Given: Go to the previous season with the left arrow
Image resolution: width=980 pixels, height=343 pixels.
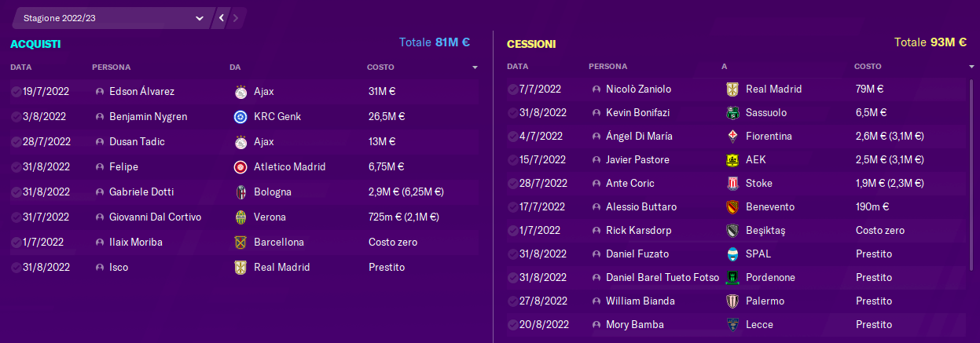Looking at the screenshot, I should click(222, 17).
